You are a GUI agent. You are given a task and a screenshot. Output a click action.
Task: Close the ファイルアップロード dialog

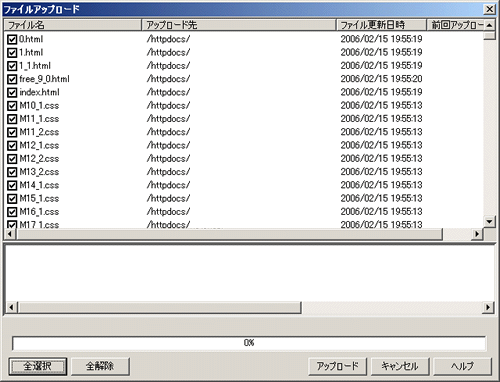(x=489, y=9)
